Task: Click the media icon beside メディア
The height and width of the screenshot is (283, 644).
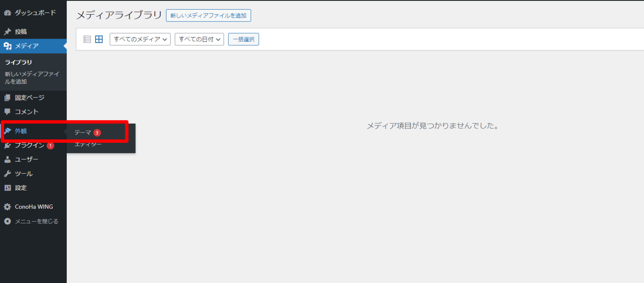Action: pos(8,46)
